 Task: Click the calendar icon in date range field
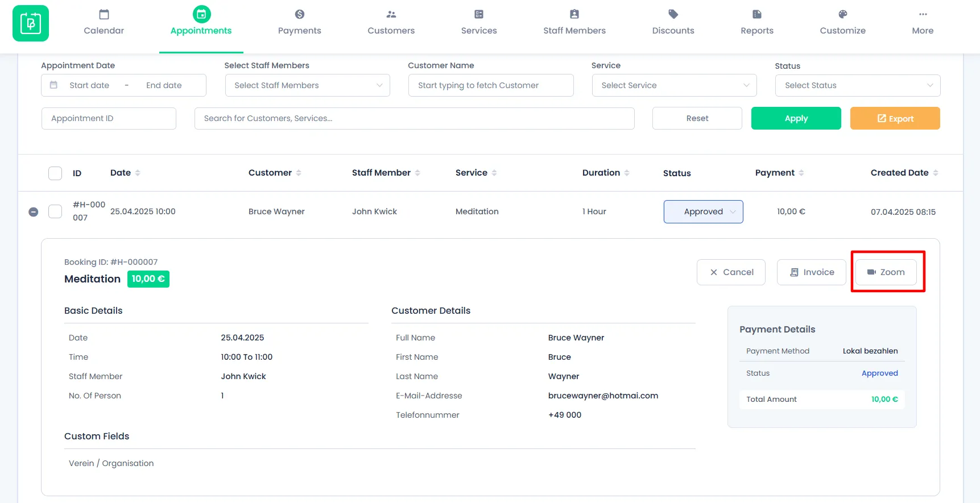[x=54, y=85]
